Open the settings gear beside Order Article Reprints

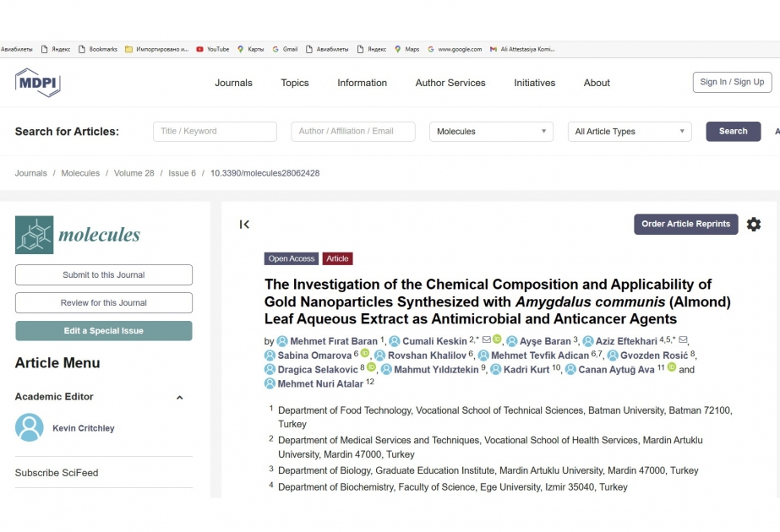754,225
